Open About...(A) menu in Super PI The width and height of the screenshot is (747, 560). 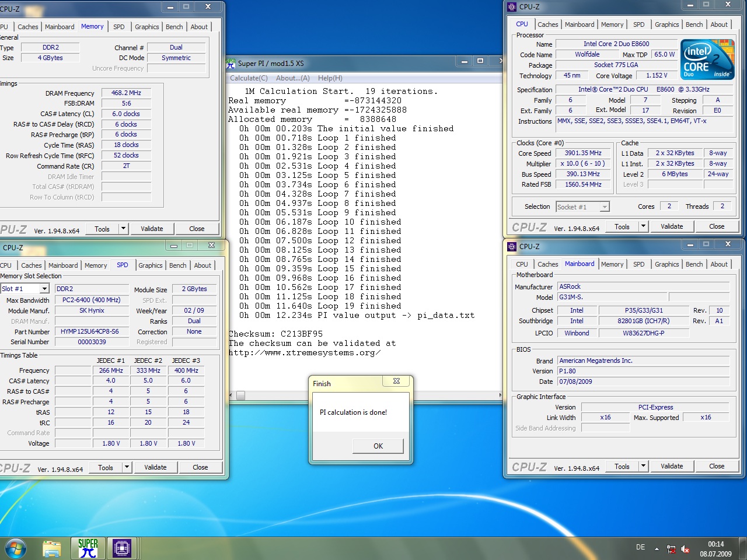[293, 78]
